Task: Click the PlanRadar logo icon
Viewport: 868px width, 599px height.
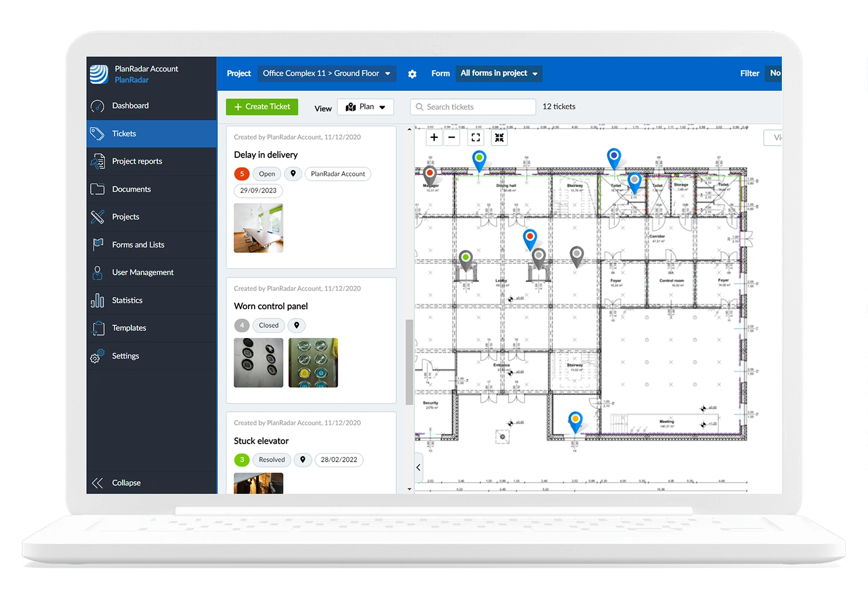Action: pos(99,74)
